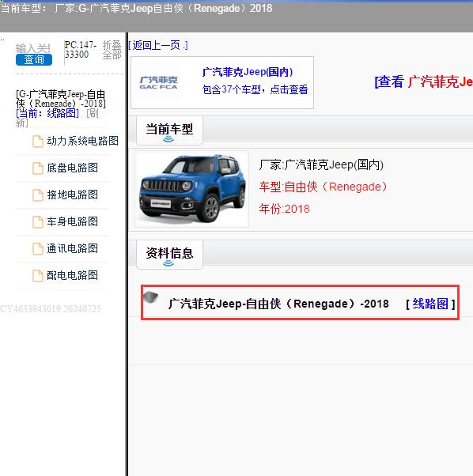Open the 线路图 link for Renegade 2018
The width and height of the screenshot is (473, 476).
click(430, 304)
